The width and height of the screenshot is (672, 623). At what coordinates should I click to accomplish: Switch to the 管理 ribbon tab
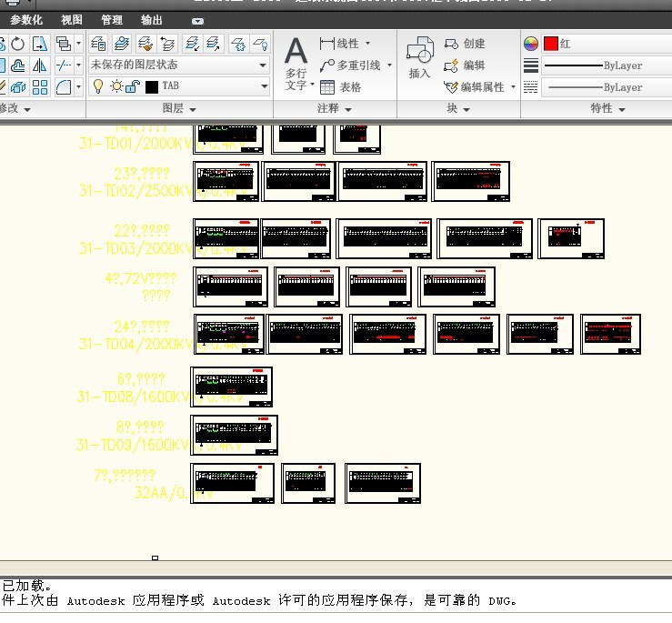pyautogui.click(x=112, y=20)
